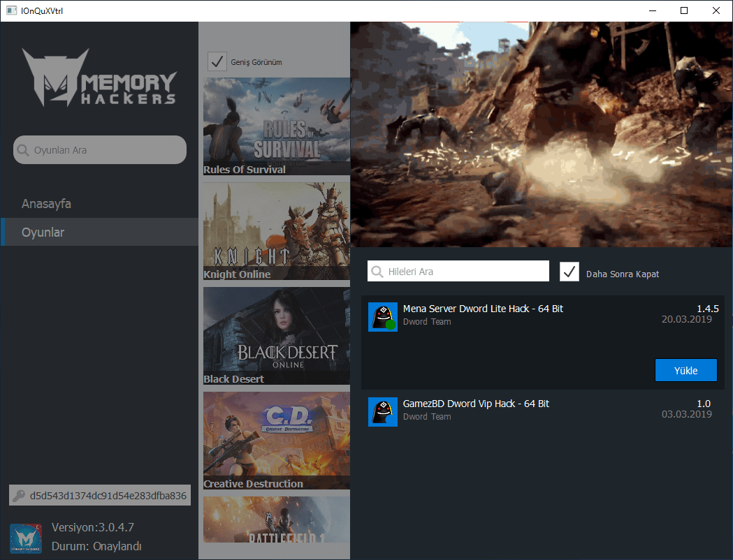This screenshot has height=560, width=733.
Task: Focus the Oyunları Ara search field
Action: (99, 150)
